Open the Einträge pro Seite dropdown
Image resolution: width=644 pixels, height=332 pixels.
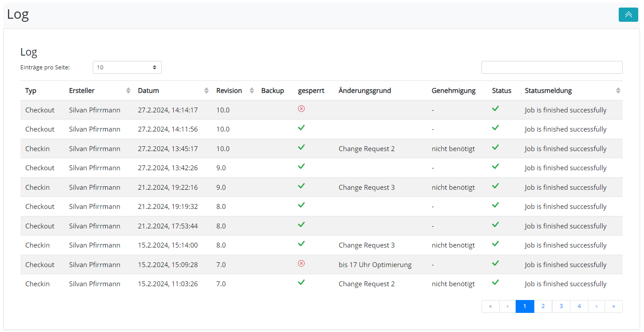coord(127,68)
